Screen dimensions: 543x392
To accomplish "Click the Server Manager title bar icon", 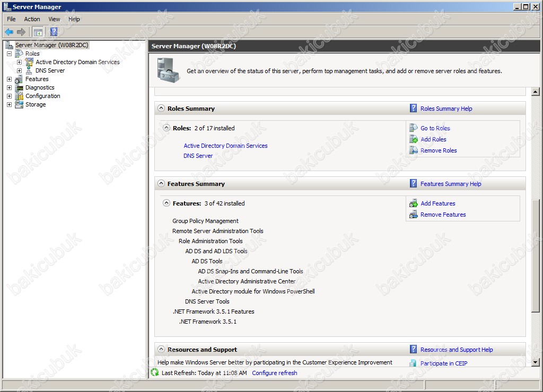I will pos(7,6).
